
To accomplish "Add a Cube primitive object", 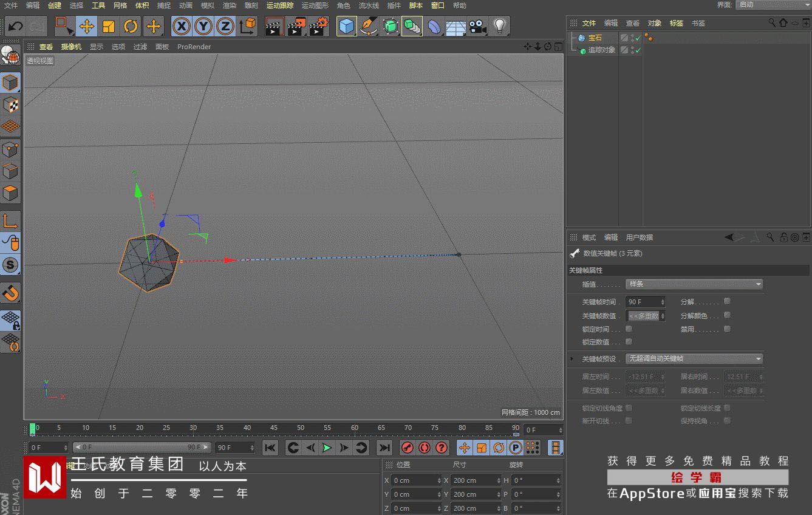I will click(x=346, y=26).
